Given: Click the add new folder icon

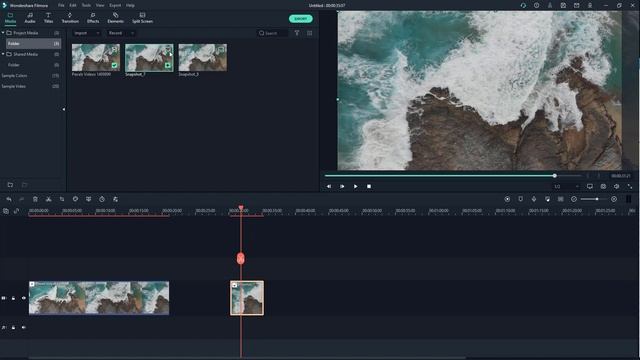Looking at the screenshot, I should [x=10, y=185].
